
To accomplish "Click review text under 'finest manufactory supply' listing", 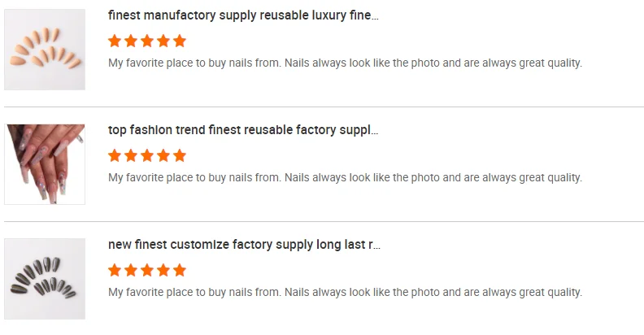I will (345, 63).
